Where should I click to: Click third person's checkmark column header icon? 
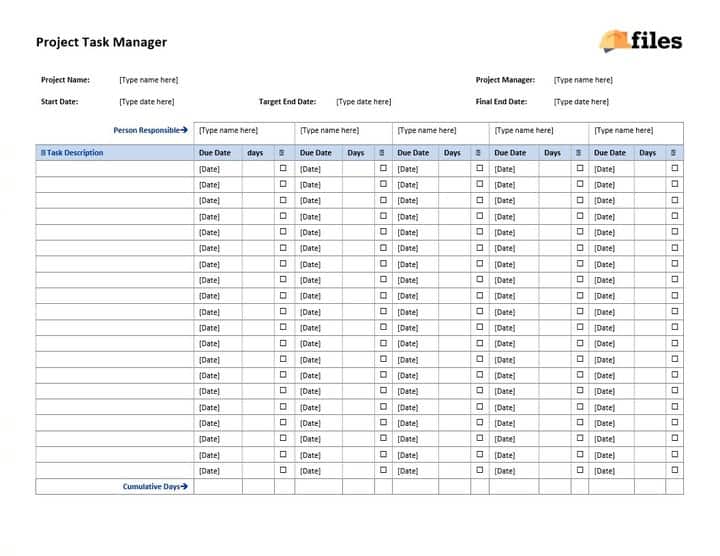pyautogui.click(x=478, y=152)
